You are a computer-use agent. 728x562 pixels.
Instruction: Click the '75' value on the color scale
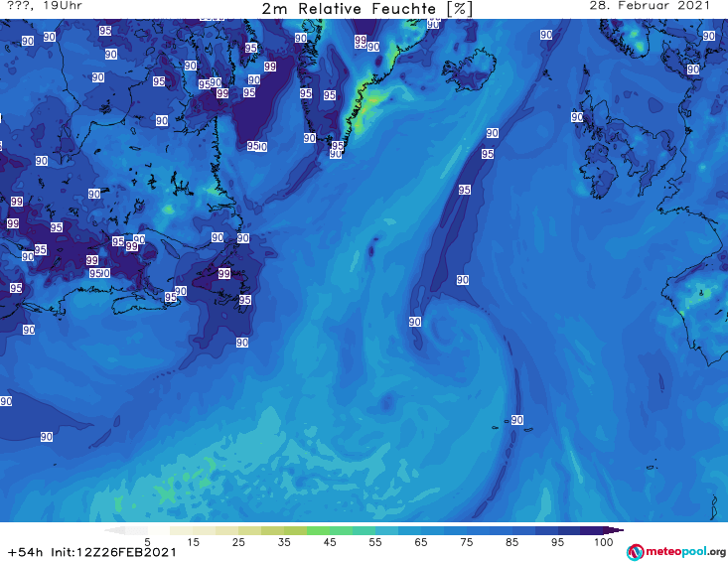point(466,542)
